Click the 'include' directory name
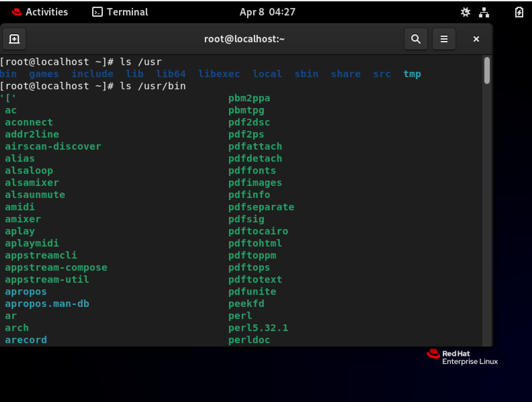The image size is (532, 402). [92, 74]
